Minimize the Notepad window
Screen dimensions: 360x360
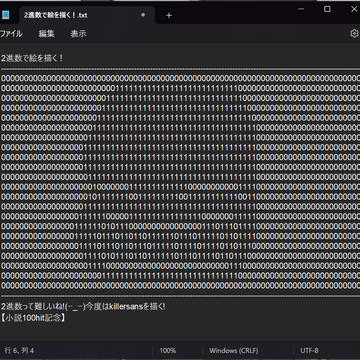click(301, 9)
